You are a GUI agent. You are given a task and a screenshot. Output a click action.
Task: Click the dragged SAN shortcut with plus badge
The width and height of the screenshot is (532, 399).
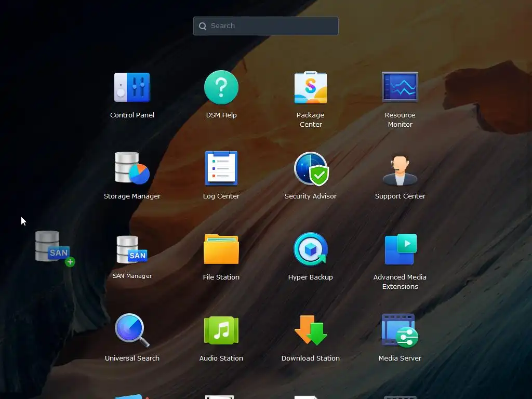(55, 248)
